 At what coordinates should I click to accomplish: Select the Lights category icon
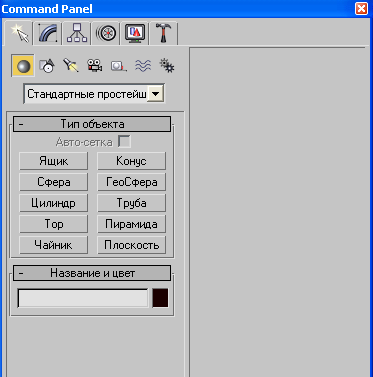71,65
